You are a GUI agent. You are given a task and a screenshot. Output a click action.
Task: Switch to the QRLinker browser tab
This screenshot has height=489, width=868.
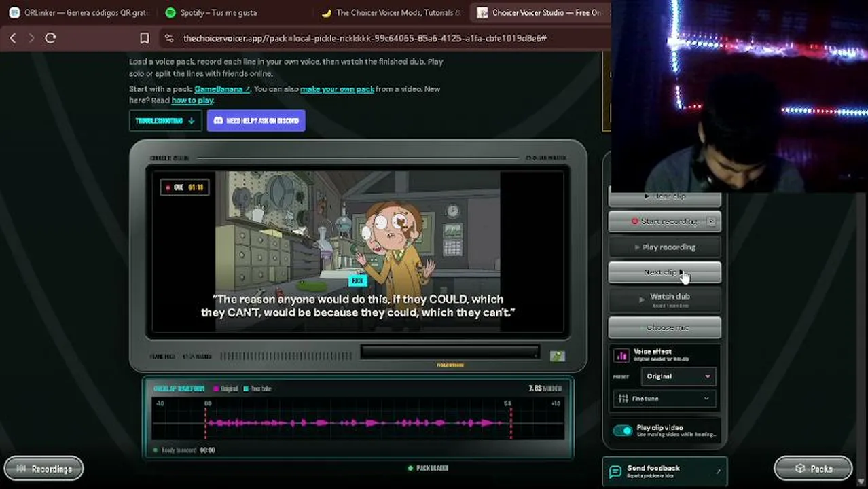click(x=80, y=12)
